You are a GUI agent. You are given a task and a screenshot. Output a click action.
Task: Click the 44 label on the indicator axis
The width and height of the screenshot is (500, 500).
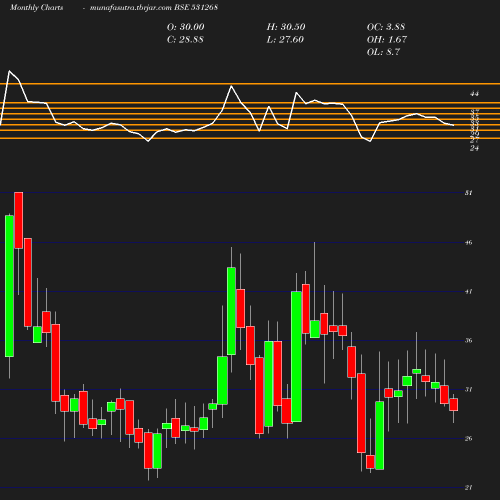click(474, 94)
